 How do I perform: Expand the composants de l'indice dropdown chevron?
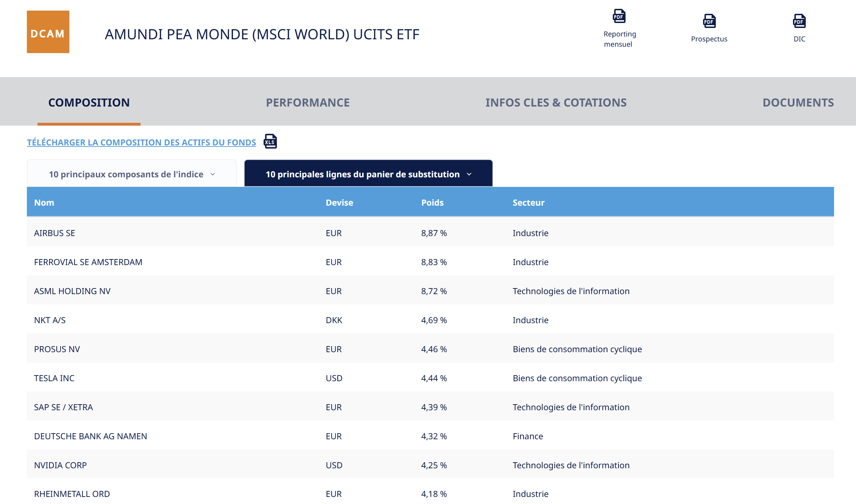(213, 174)
